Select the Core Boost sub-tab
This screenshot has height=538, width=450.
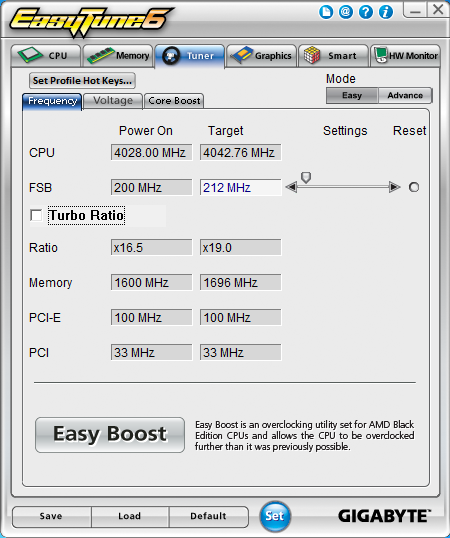[x=174, y=101]
